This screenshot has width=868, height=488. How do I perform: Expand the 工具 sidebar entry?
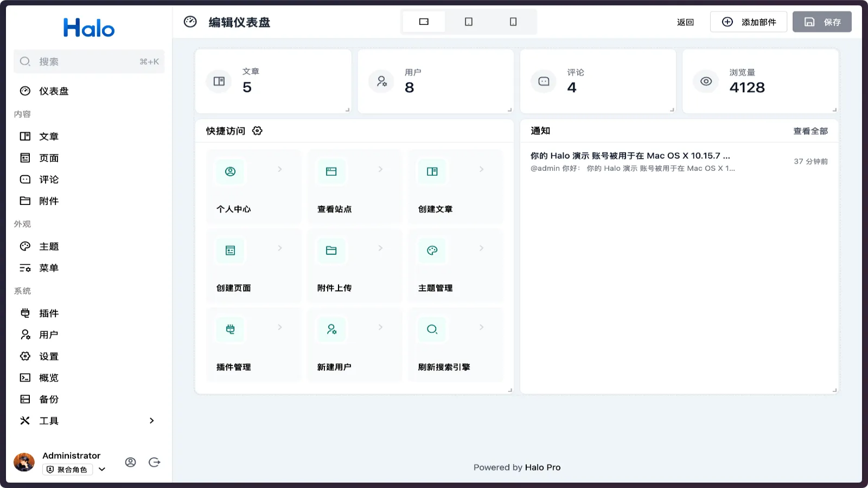click(x=152, y=420)
